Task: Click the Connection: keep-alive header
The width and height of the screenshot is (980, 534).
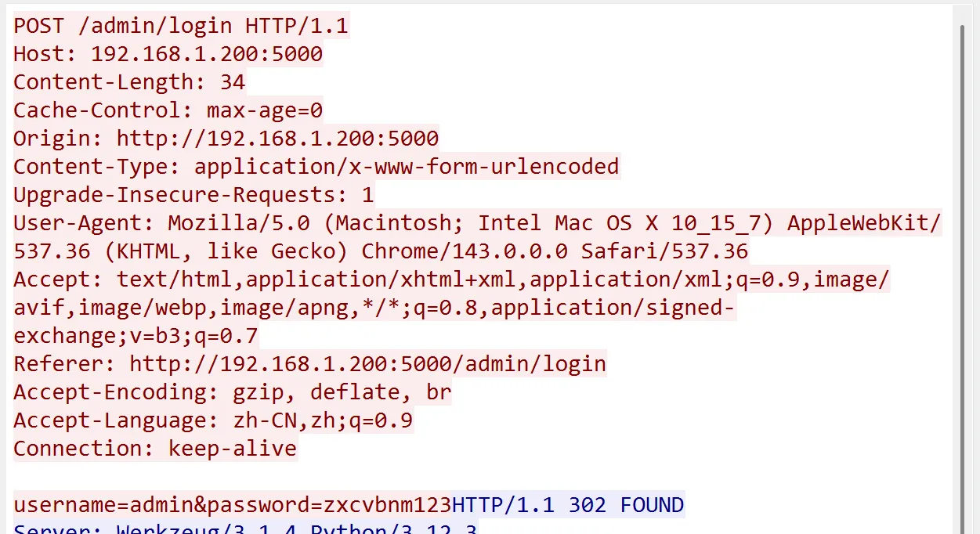Action: point(155,449)
